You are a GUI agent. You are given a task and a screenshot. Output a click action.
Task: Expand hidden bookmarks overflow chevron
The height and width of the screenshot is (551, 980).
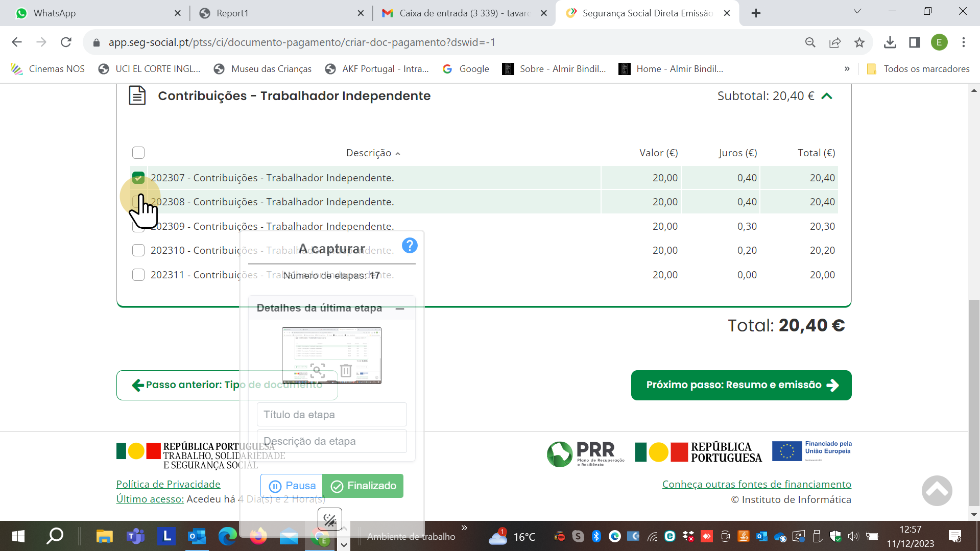[x=847, y=69]
